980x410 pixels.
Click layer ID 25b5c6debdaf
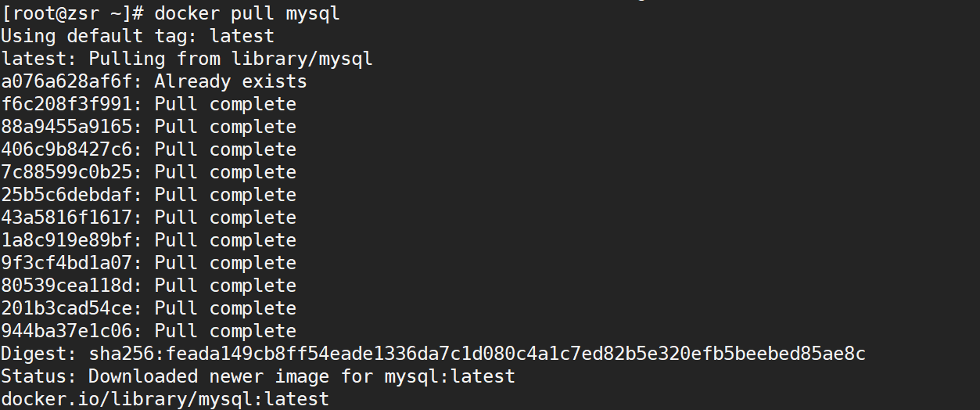point(66,195)
